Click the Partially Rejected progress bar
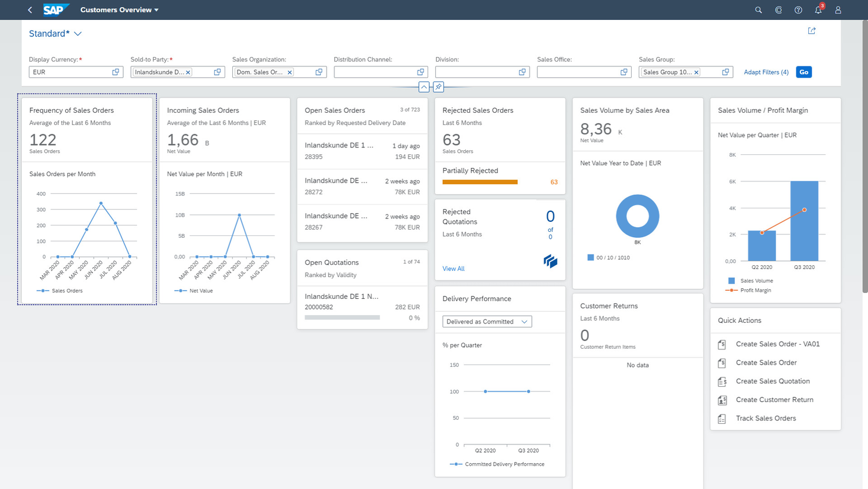This screenshot has width=868, height=489. (480, 182)
